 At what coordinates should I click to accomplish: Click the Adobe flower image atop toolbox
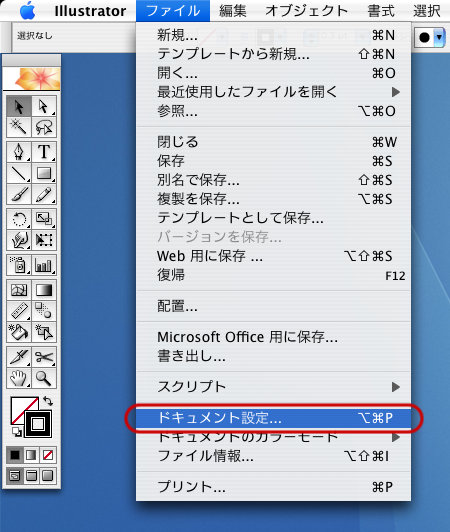[32, 78]
